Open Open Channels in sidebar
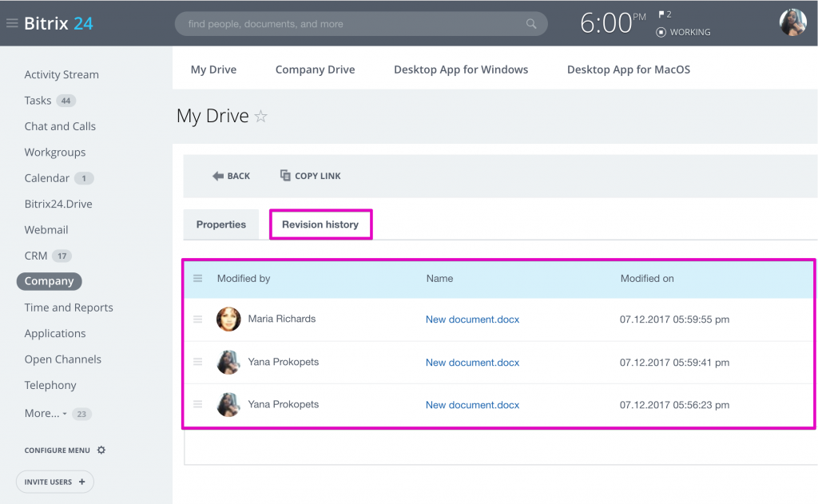The width and height of the screenshot is (818, 504). tap(62, 359)
